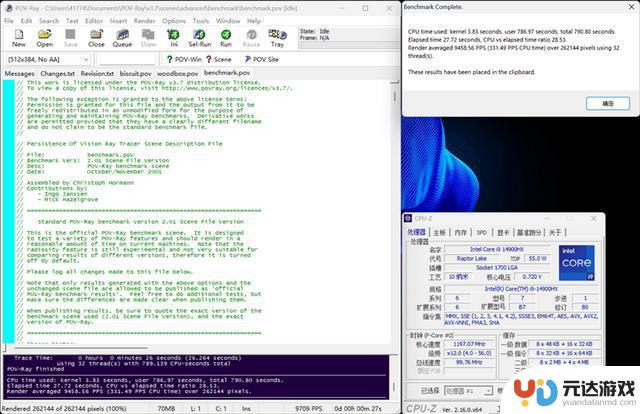Viewport: 640px width, 414px height.
Task: Open the CPU-Z SPD tab
Action: 482,232
